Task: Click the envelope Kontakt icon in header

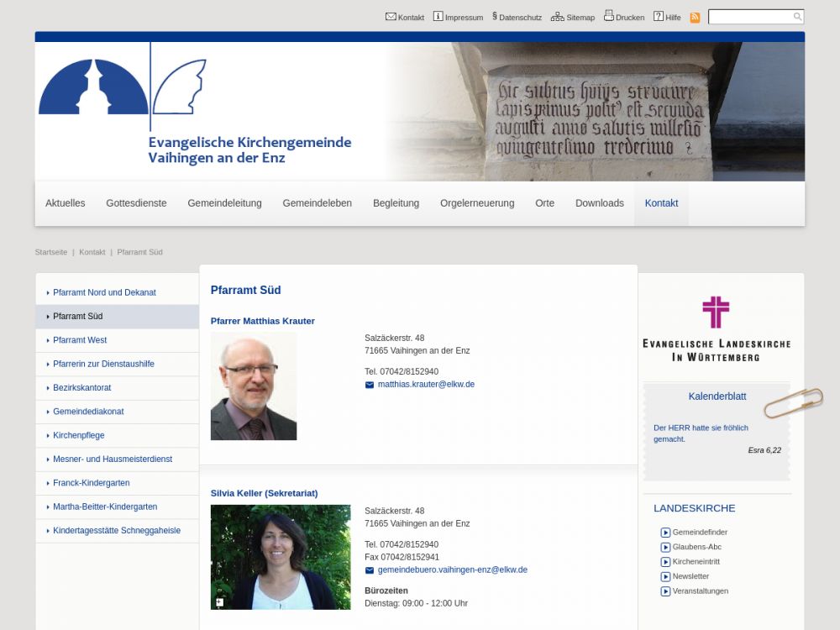Action: [x=391, y=17]
